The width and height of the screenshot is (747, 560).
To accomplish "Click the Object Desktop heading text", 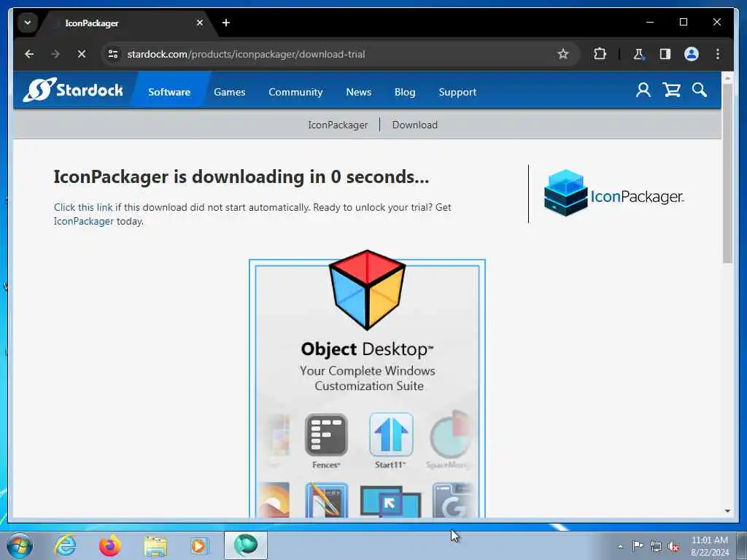I will click(x=367, y=349).
